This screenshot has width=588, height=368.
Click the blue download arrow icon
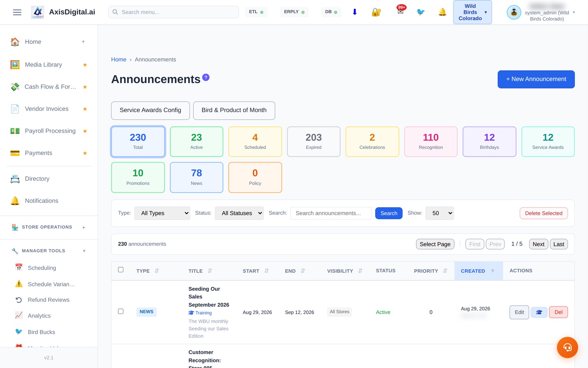coord(355,12)
